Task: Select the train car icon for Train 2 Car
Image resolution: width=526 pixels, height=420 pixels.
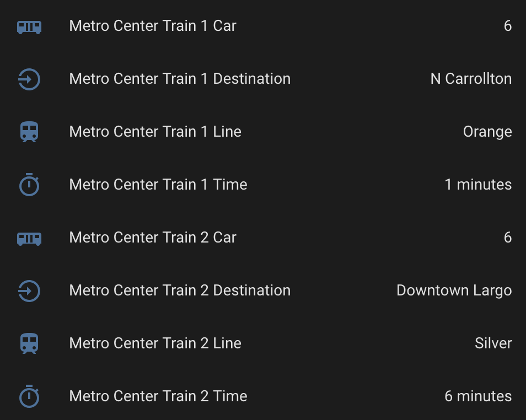Action: point(29,238)
